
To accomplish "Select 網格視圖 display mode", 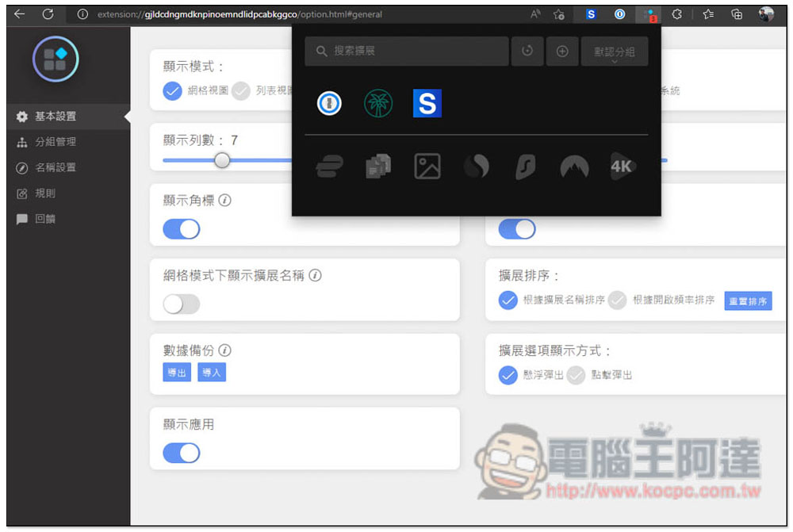I will [x=172, y=91].
